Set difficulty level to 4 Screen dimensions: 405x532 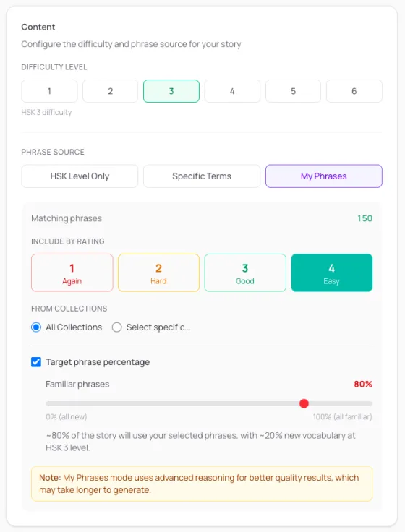(x=232, y=91)
